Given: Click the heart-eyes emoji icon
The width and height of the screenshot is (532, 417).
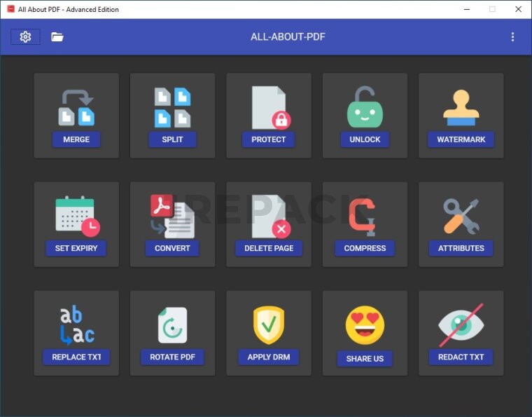Looking at the screenshot, I should pyautogui.click(x=365, y=325).
